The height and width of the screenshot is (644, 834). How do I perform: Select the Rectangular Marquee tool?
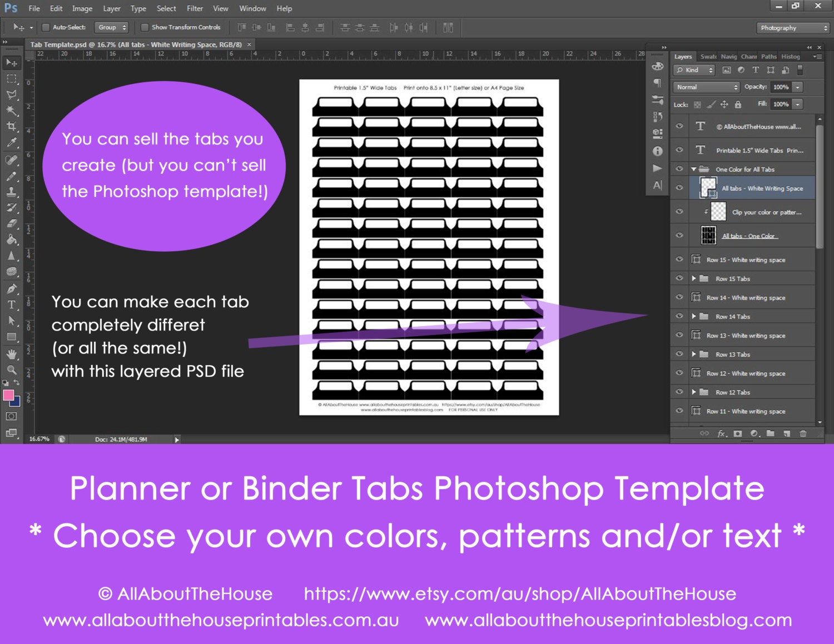(12, 79)
